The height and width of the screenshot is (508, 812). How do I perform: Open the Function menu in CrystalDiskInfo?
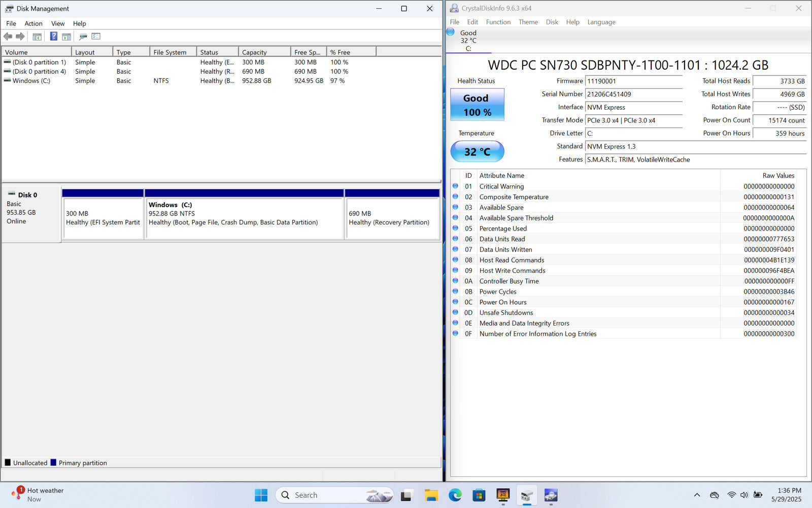point(498,22)
